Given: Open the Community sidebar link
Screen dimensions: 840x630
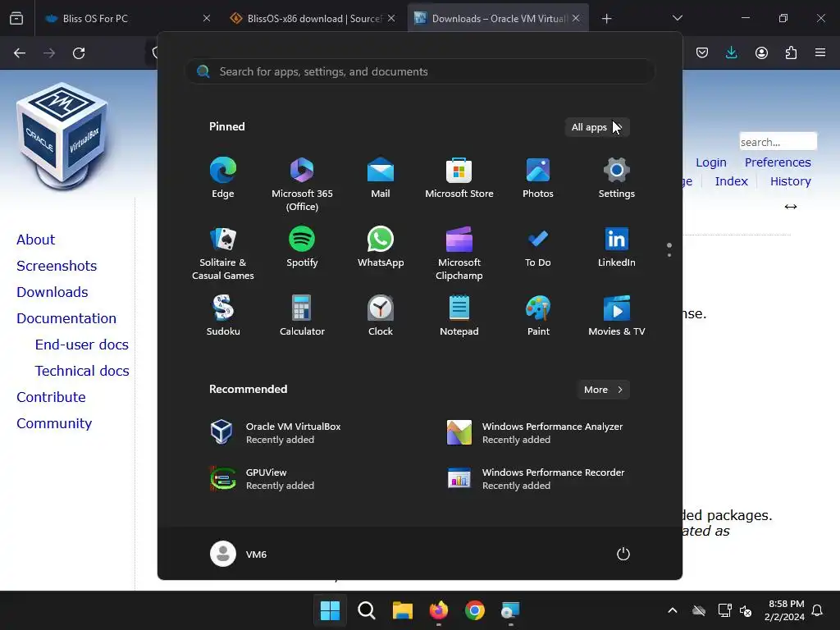Looking at the screenshot, I should tap(54, 423).
